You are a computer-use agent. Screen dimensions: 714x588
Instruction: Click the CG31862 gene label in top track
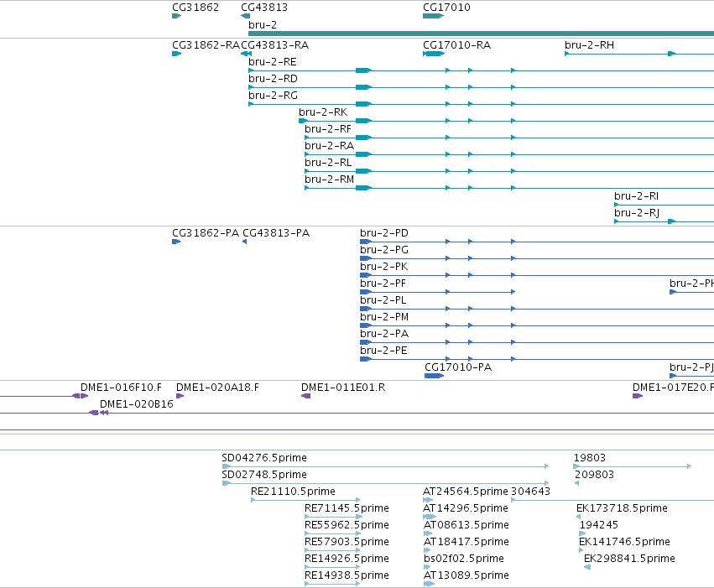(x=195, y=8)
